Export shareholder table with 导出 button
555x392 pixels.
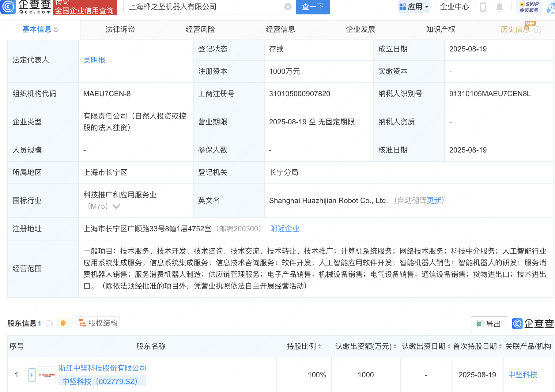tap(489, 324)
